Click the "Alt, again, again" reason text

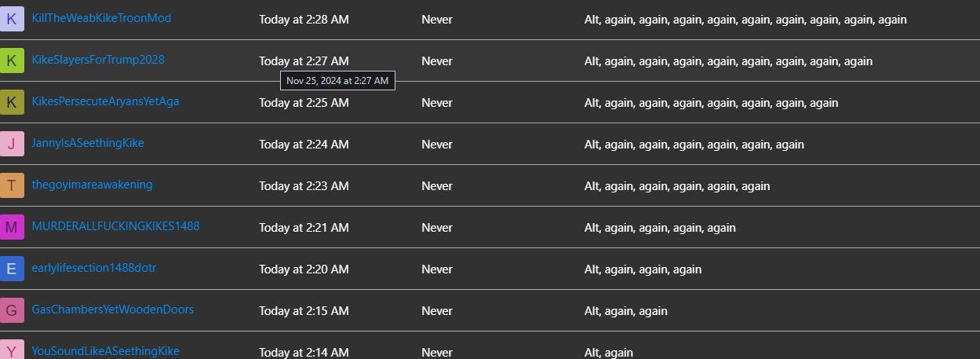[626, 311]
